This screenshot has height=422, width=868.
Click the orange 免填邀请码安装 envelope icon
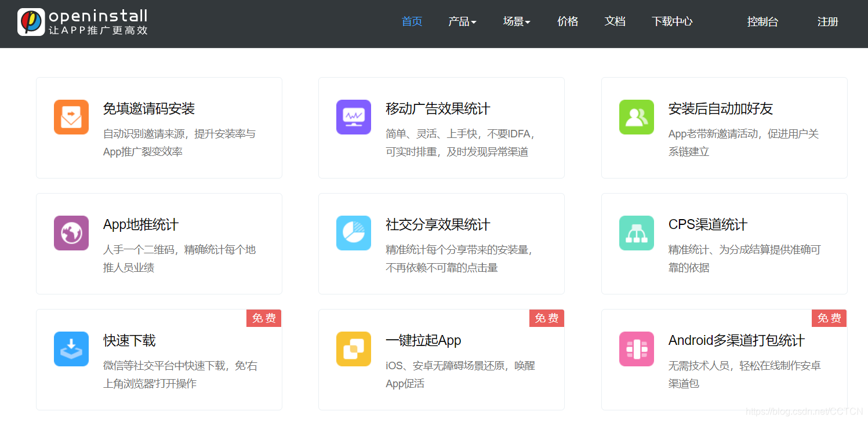pos(71,117)
